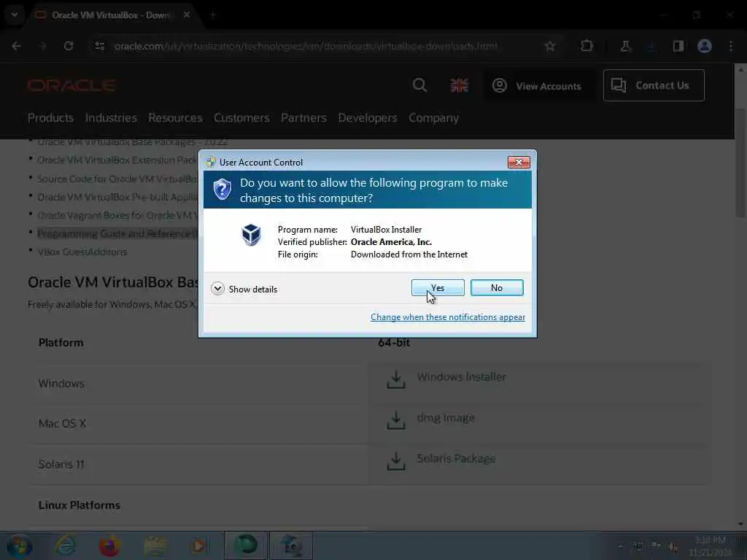Open Programming Guide and Reference link
Image resolution: width=747 pixels, height=560 pixels.
117,234
